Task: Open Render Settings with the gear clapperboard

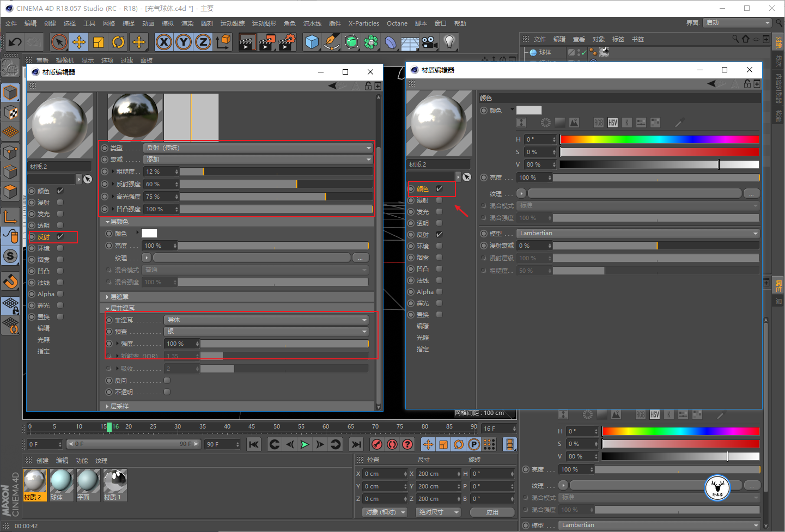Action: click(x=287, y=42)
